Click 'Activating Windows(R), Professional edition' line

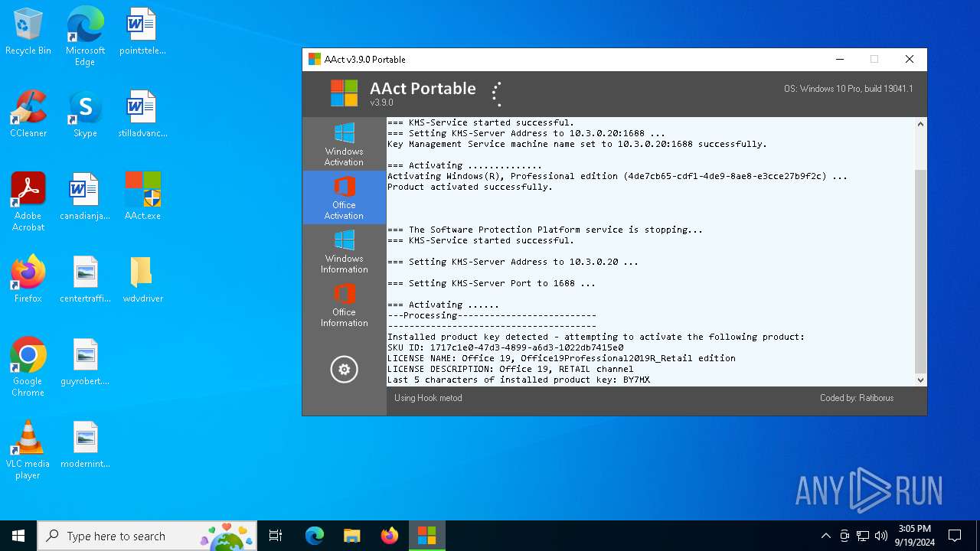[617, 176]
